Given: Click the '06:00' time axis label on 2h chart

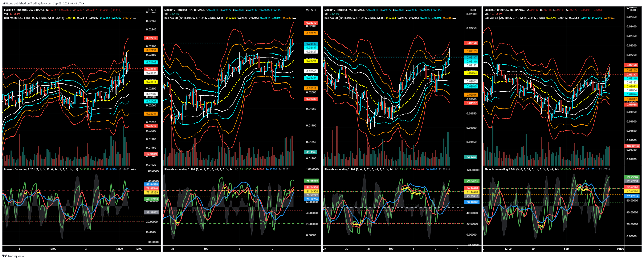Looking at the screenshot, I should coord(620,249).
